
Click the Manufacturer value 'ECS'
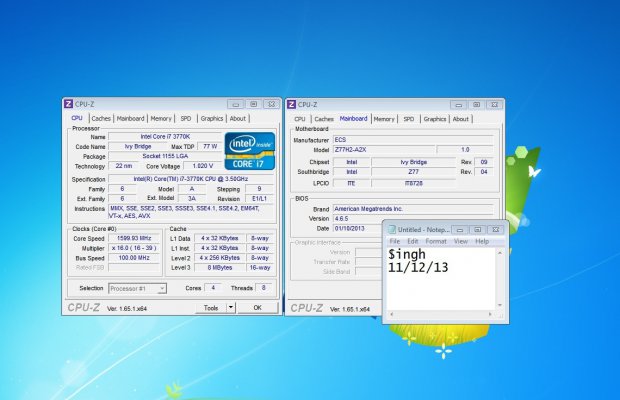click(x=413, y=140)
